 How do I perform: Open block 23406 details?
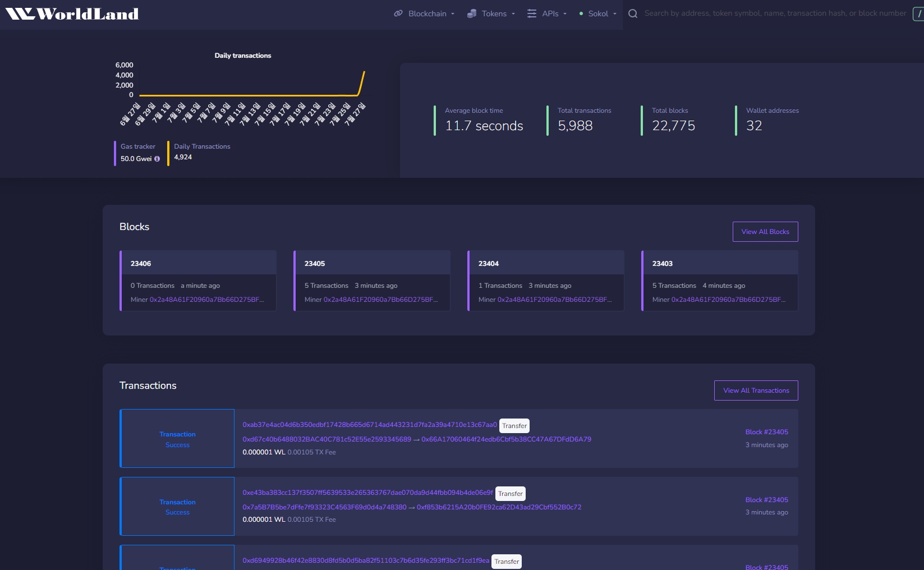click(141, 264)
